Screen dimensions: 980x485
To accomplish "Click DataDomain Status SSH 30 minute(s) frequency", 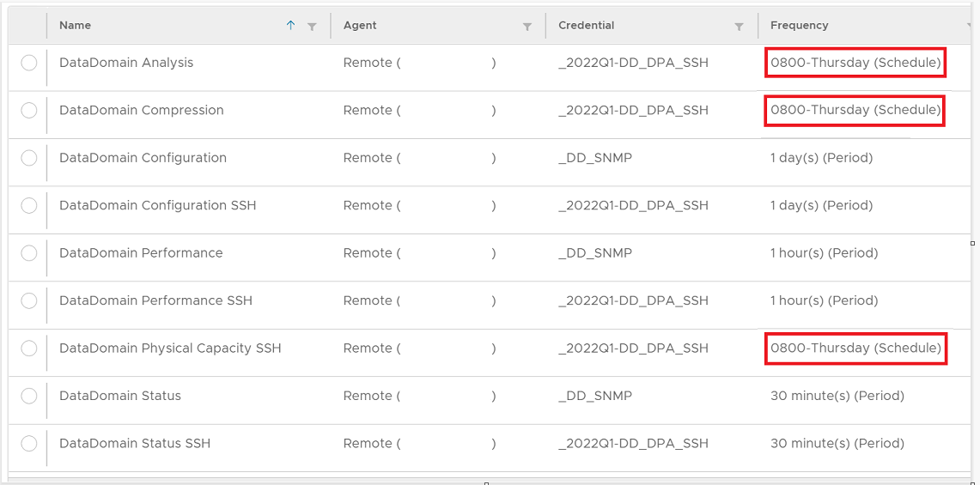I will tap(837, 444).
